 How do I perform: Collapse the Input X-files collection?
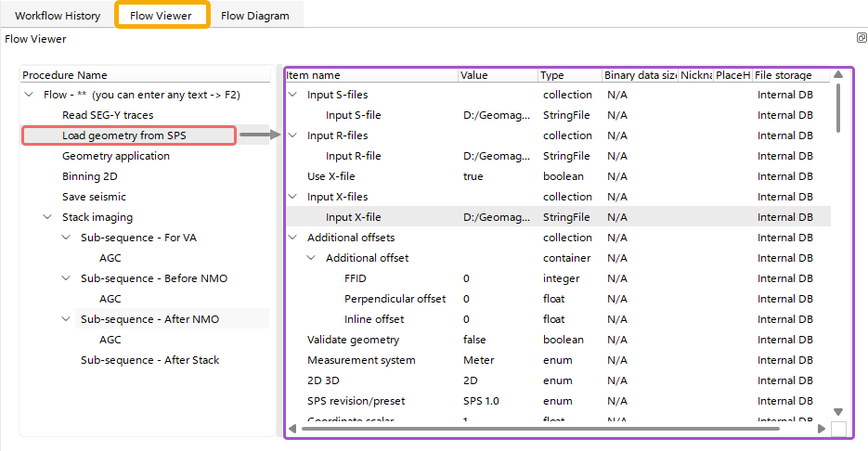coord(292,197)
